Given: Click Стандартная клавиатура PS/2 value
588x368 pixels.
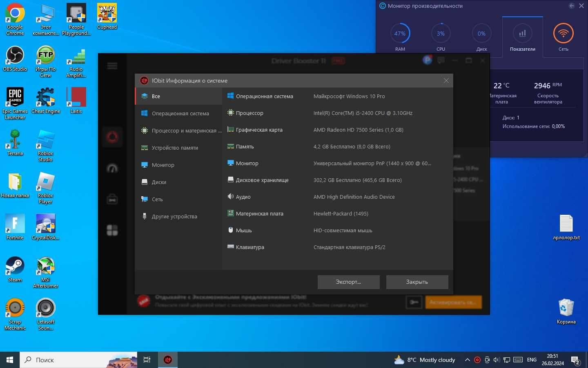Looking at the screenshot, I should tap(350, 247).
